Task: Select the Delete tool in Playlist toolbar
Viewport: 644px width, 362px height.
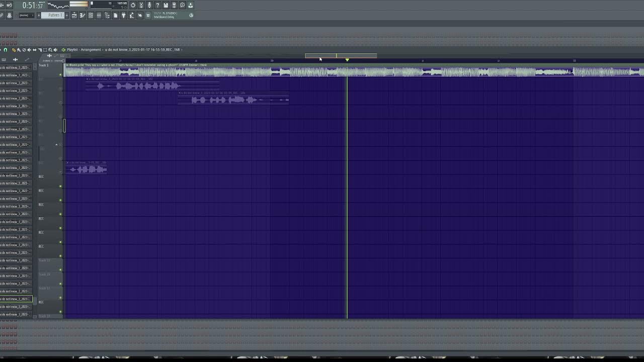Action: click(x=24, y=50)
